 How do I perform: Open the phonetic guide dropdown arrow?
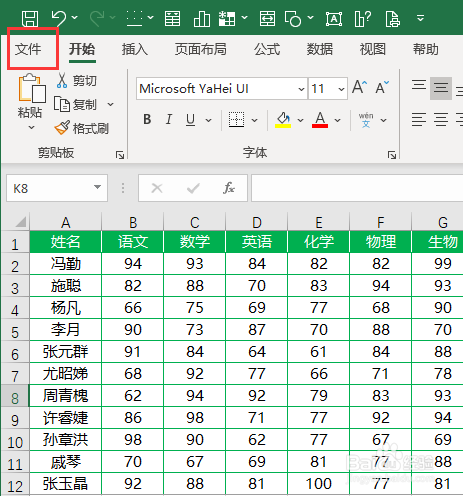pos(384,120)
